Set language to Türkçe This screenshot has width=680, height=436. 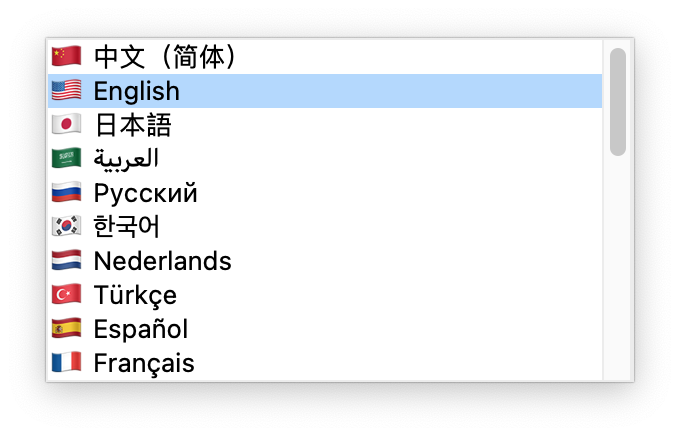click(134, 295)
